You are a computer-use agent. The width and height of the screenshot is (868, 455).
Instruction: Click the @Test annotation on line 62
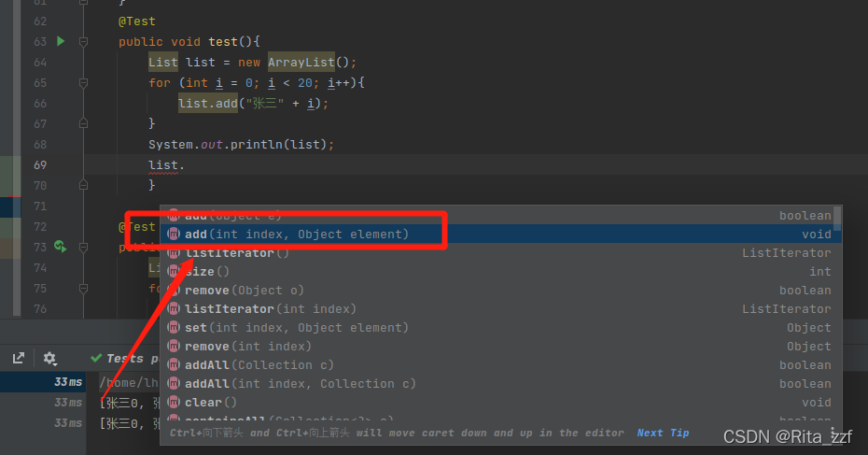coord(136,21)
